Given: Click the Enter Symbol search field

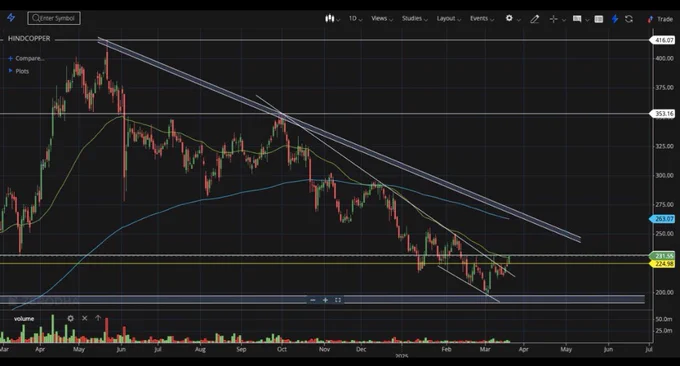Looking at the screenshot, I should click(x=54, y=18).
